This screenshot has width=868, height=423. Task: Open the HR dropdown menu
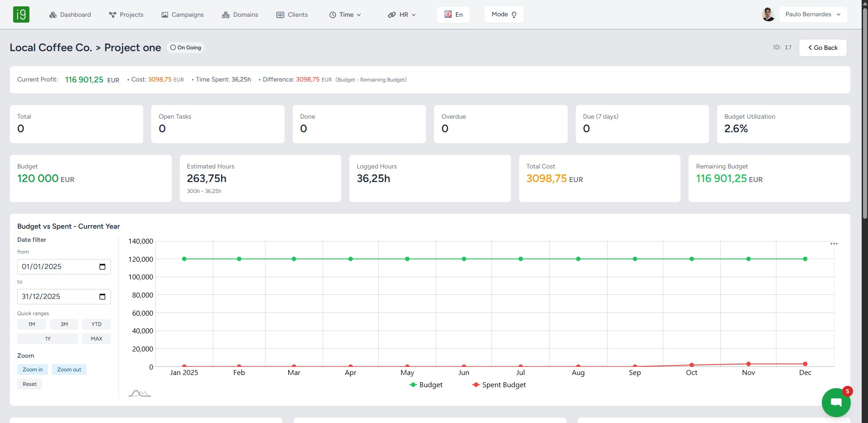click(402, 14)
